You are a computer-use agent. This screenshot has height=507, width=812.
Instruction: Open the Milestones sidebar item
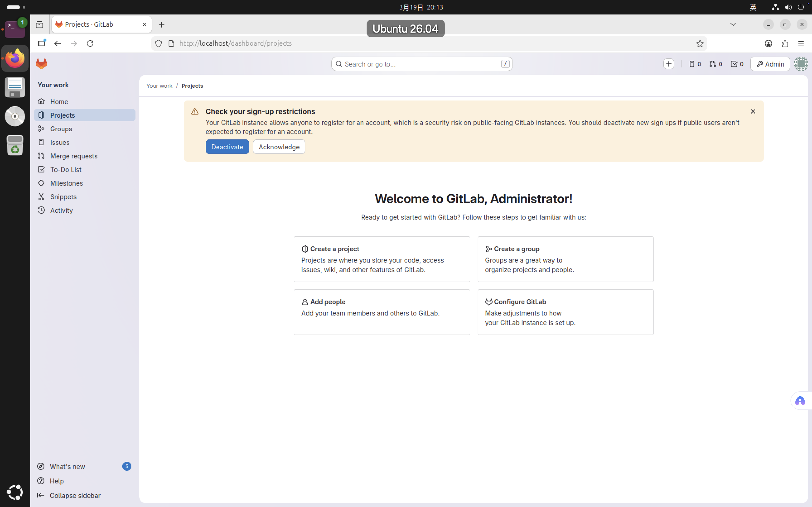tap(66, 183)
